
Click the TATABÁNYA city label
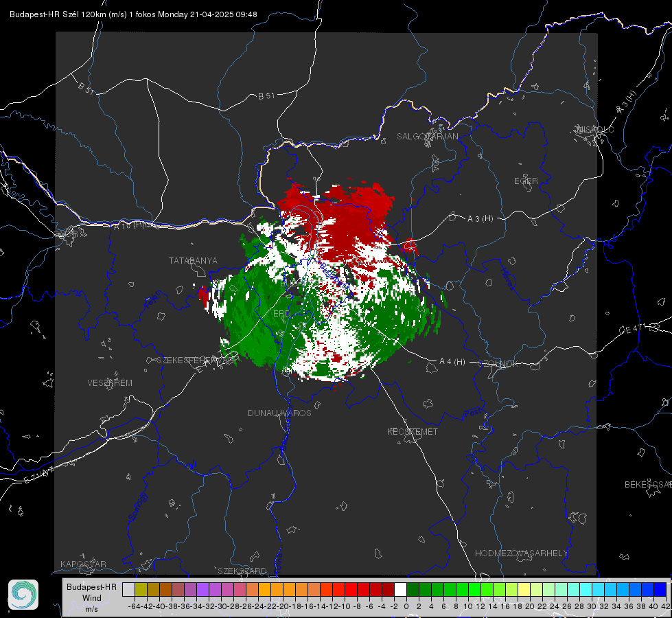click(x=193, y=260)
